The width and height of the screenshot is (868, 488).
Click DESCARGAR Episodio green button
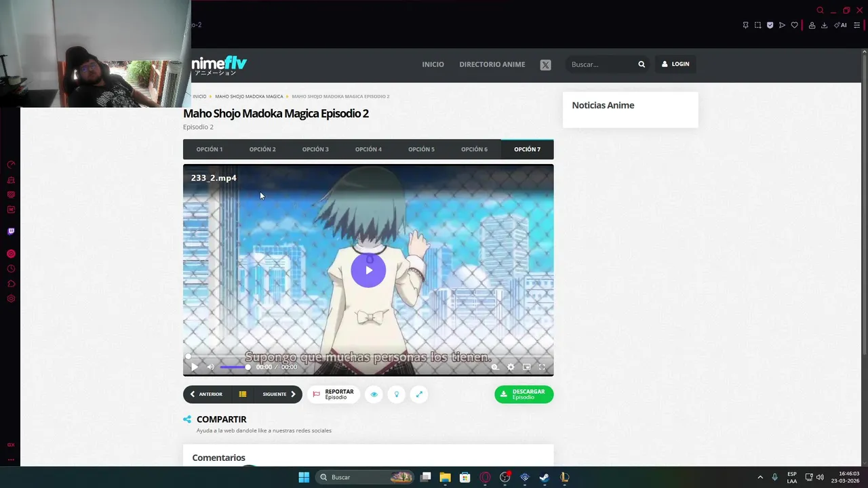click(524, 394)
